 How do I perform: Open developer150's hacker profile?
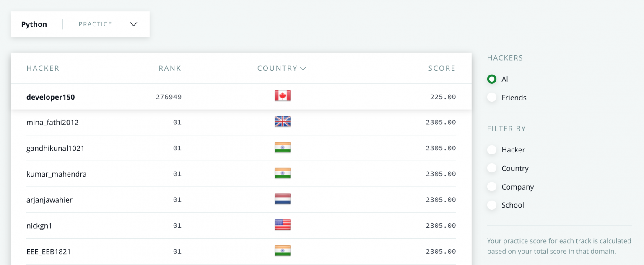coord(50,97)
